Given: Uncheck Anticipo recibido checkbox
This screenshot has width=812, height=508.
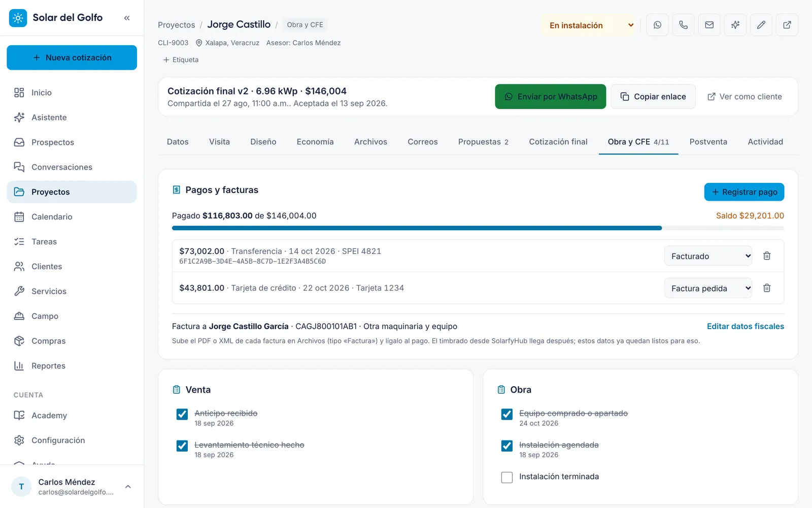Looking at the screenshot, I should (182, 415).
